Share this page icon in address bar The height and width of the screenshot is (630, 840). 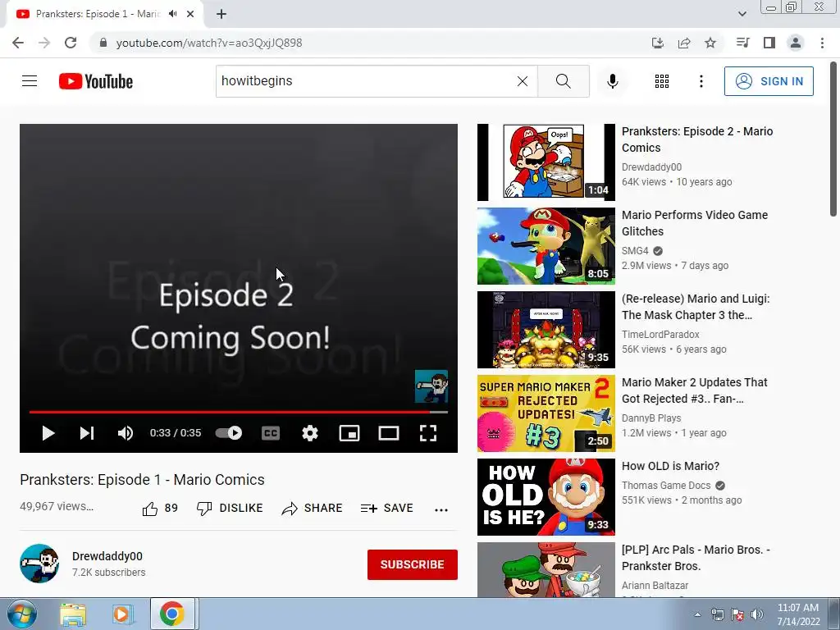[684, 43]
